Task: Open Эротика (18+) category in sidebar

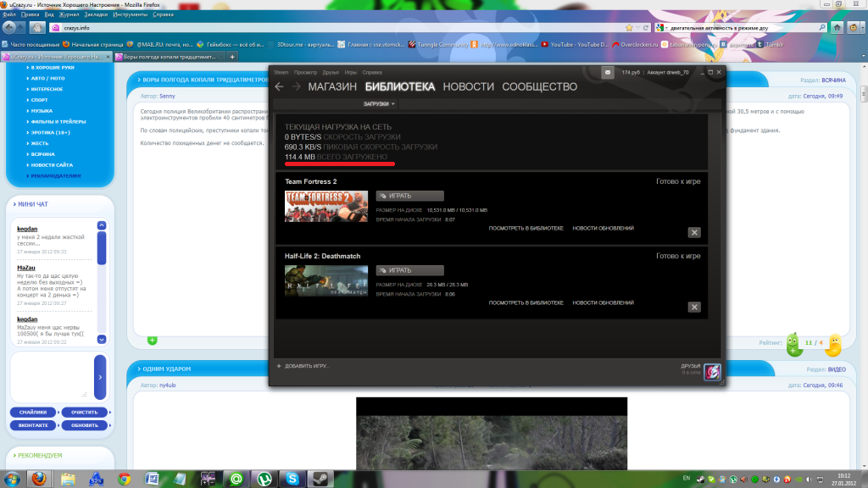Action: 50,132
